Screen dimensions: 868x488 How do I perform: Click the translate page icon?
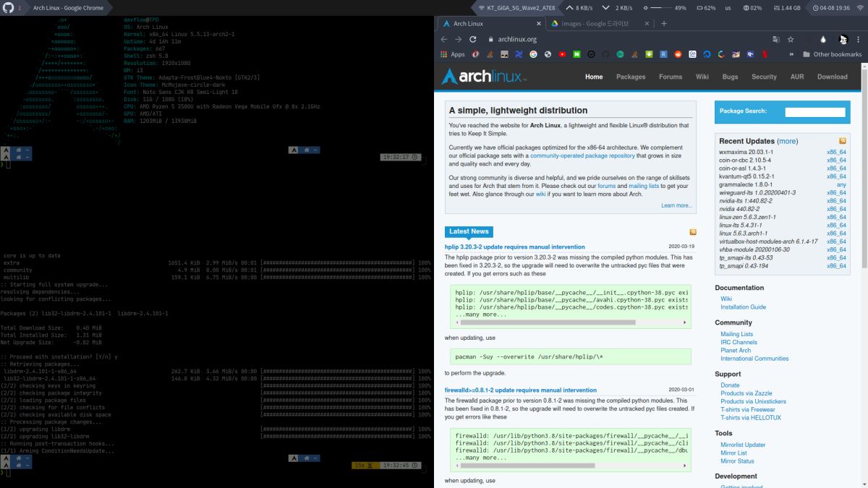(x=775, y=39)
